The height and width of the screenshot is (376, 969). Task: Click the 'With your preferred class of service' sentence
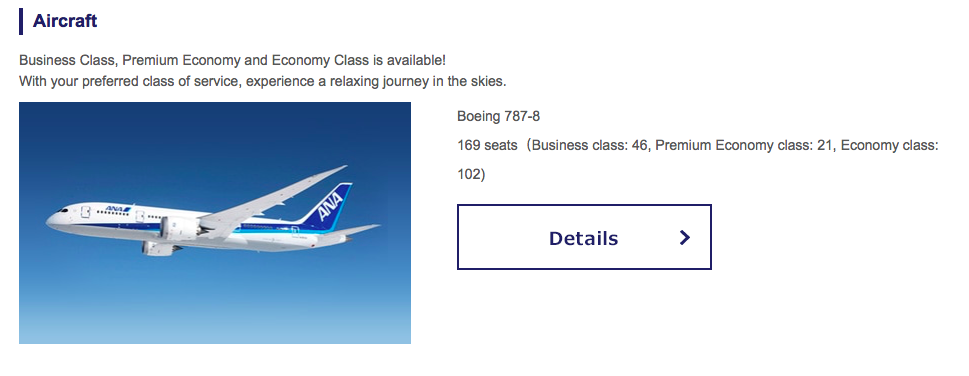pyautogui.click(x=263, y=81)
